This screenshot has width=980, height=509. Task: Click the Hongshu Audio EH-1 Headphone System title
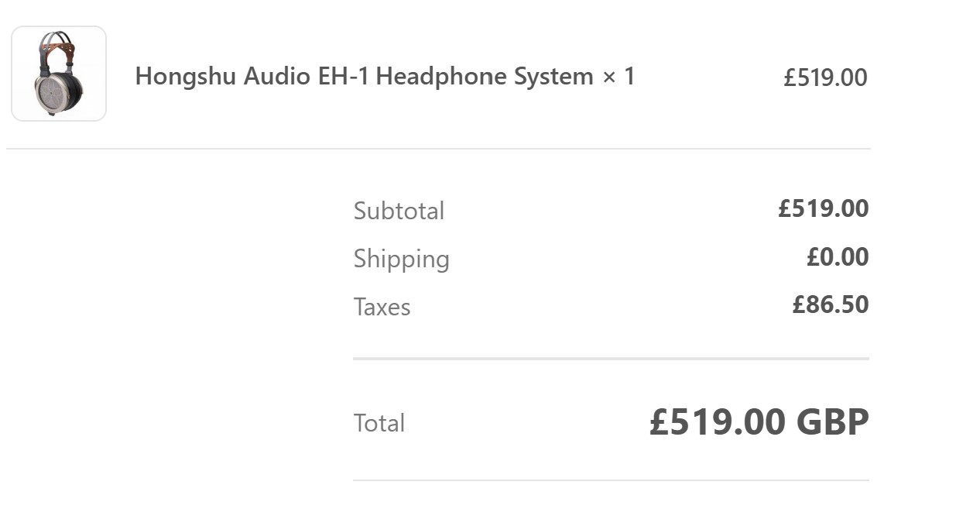point(364,77)
